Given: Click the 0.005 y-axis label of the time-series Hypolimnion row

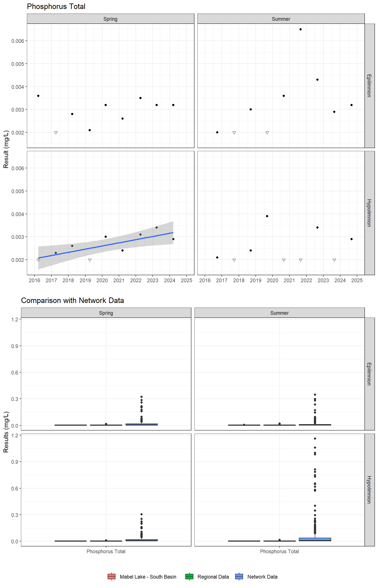Looking at the screenshot, I should (x=18, y=191).
